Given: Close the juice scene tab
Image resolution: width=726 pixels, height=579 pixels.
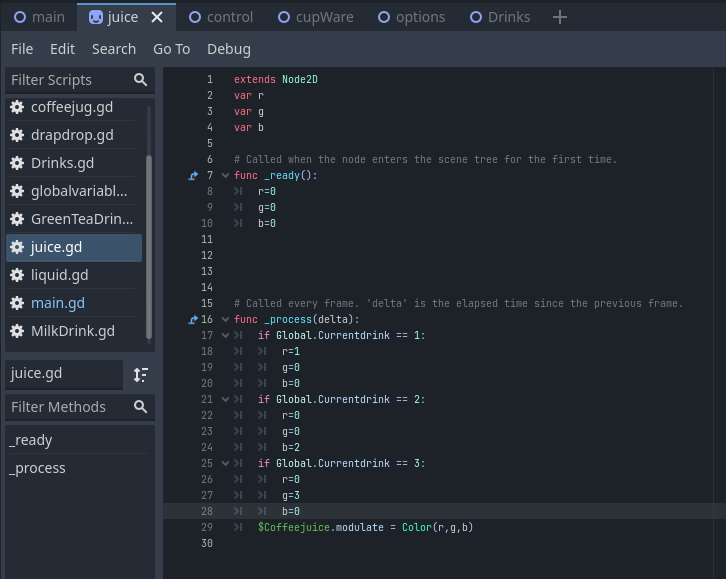Looking at the screenshot, I should click(157, 17).
